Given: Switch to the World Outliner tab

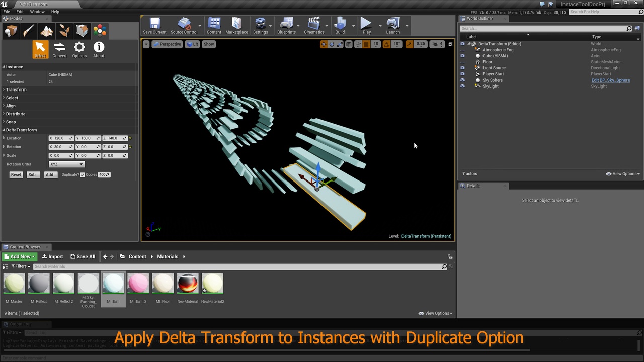Looking at the screenshot, I should (x=479, y=19).
